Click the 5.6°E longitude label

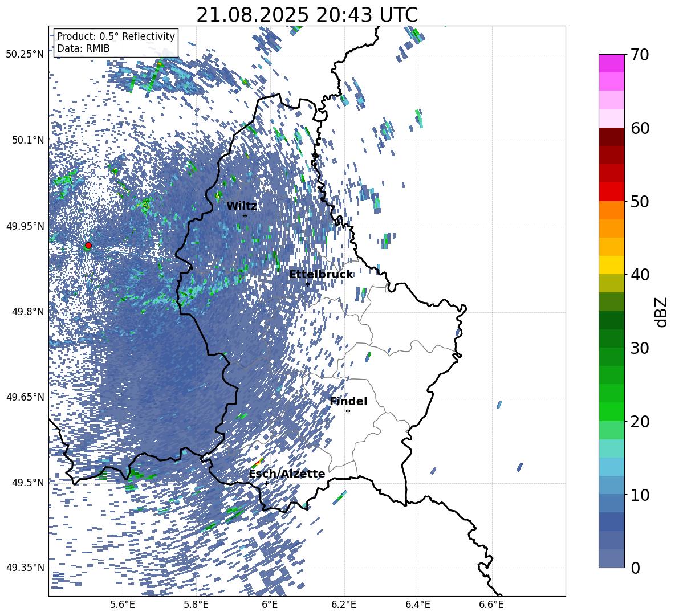pos(123,605)
